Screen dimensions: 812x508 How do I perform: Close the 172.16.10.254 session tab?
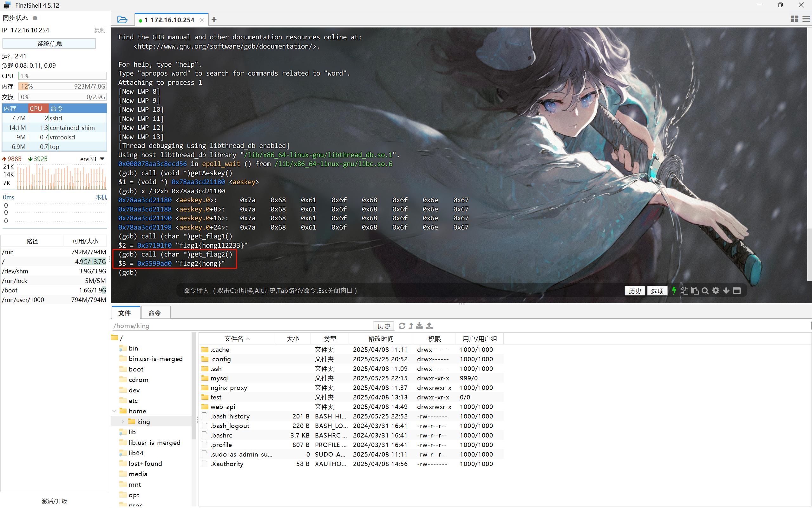click(202, 20)
